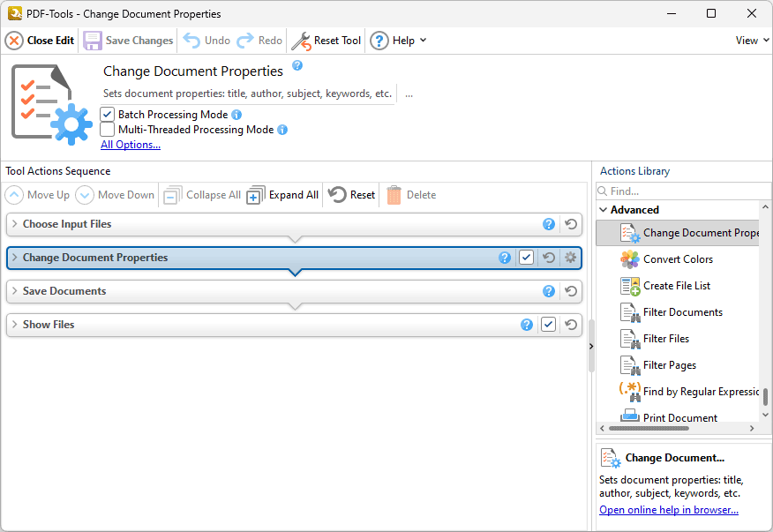
Task: Expand the Choose Input Files step
Action: click(x=15, y=224)
